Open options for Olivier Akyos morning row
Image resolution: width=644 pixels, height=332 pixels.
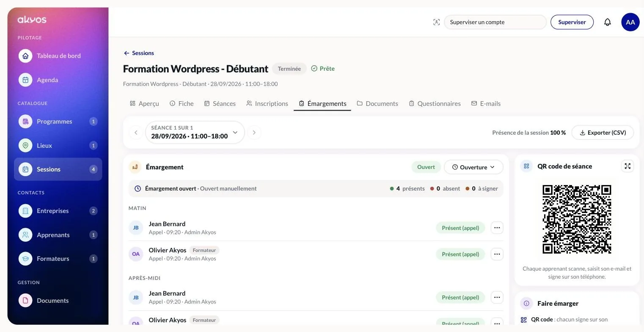497,254
